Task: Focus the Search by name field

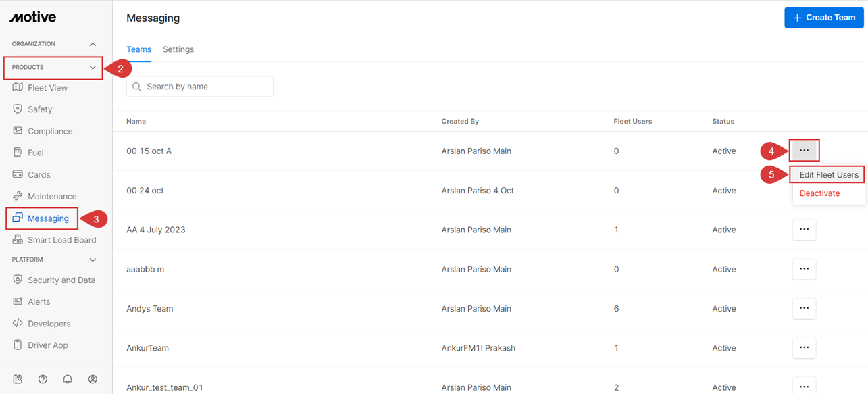Action: pyautogui.click(x=200, y=87)
